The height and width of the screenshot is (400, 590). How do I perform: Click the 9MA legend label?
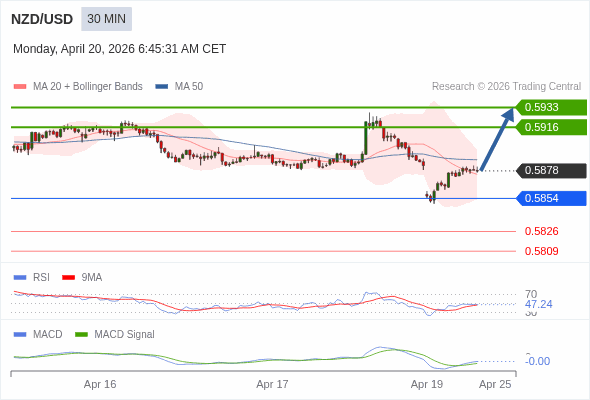pyautogui.click(x=92, y=278)
